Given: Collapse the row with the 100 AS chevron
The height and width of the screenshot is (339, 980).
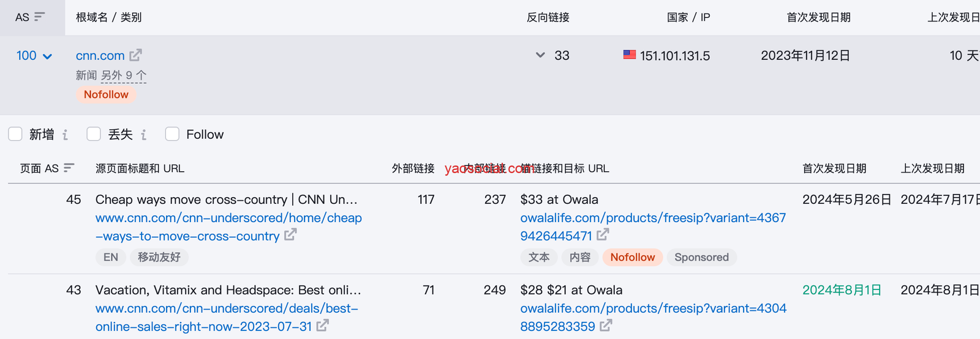Looking at the screenshot, I should (47, 56).
